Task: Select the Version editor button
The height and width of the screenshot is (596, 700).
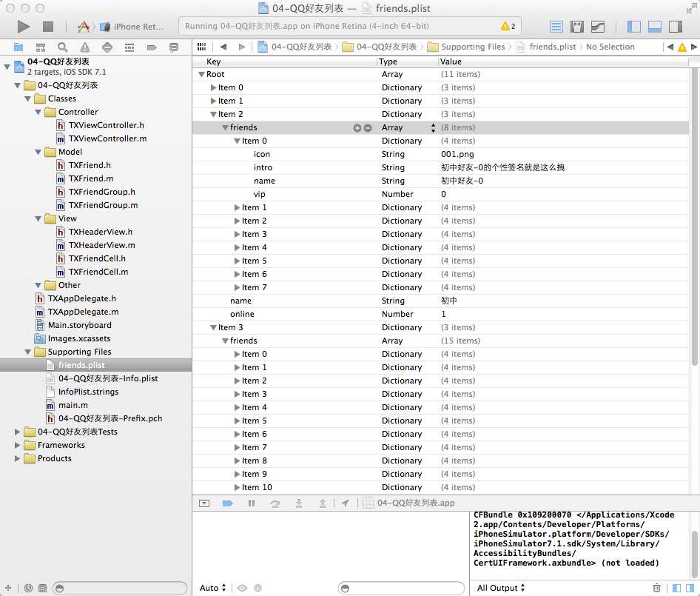Action: (598, 27)
